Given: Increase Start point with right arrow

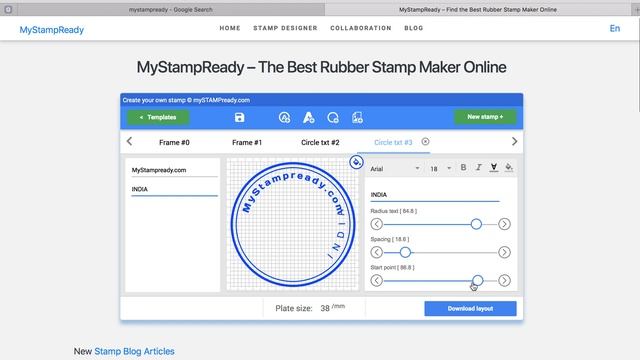Looking at the screenshot, I should [x=504, y=280].
